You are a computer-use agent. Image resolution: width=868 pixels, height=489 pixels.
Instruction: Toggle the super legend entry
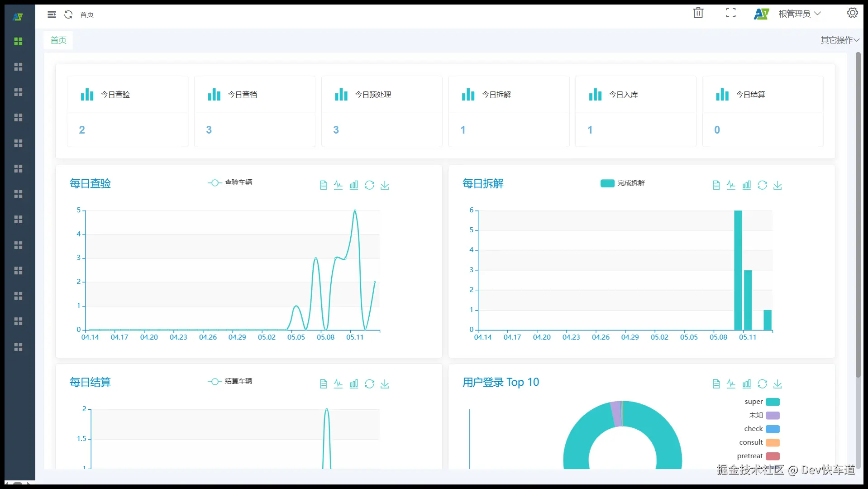pyautogui.click(x=762, y=402)
